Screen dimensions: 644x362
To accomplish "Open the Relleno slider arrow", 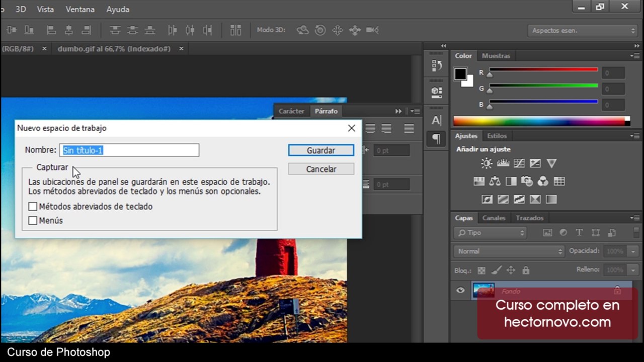I will pos(633,270).
